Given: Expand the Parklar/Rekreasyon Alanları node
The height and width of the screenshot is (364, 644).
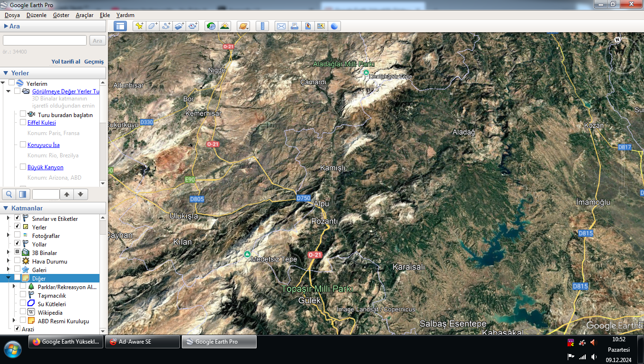Looking at the screenshot, I should pyautogui.click(x=14, y=287).
